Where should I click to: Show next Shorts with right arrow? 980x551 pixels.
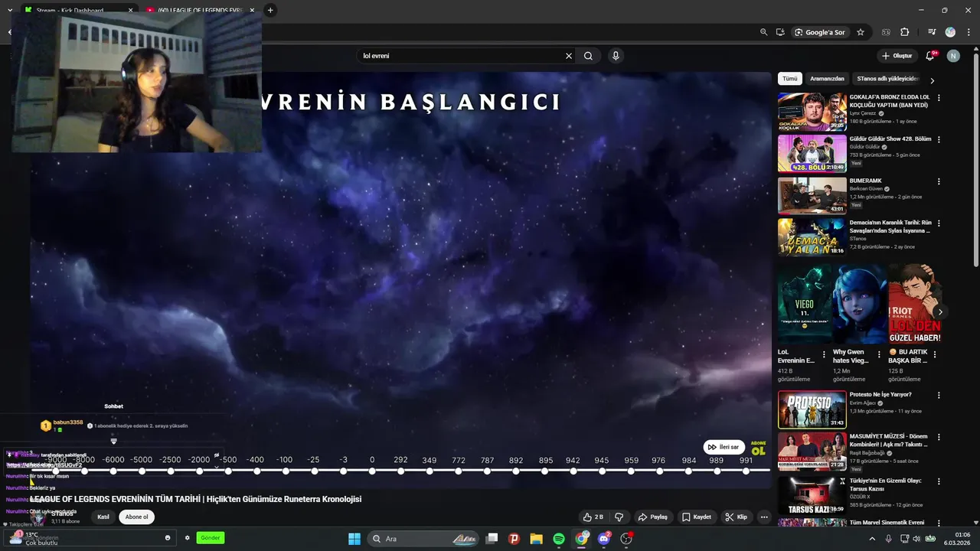[x=940, y=312]
